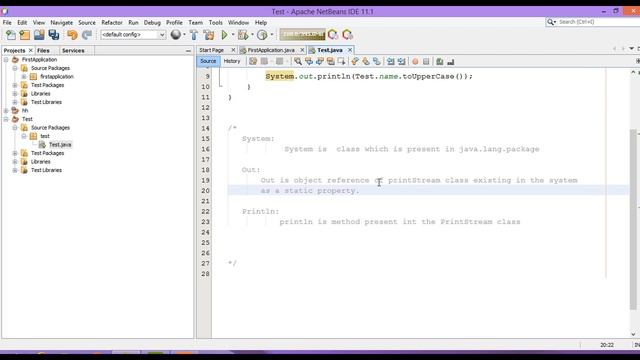Select Test Packages under FirstApplication
Image resolution: width=640 pixels, height=360 pixels.
[x=47, y=85]
